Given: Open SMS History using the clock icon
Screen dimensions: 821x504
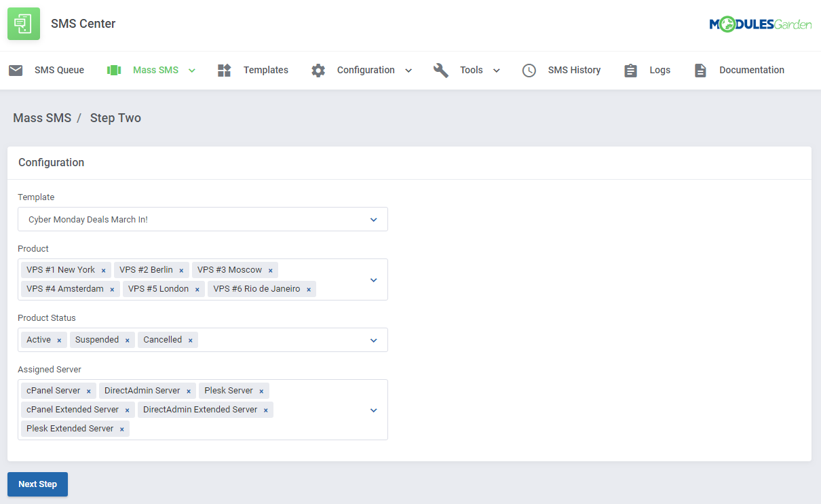Looking at the screenshot, I should (x=529, y=70).
